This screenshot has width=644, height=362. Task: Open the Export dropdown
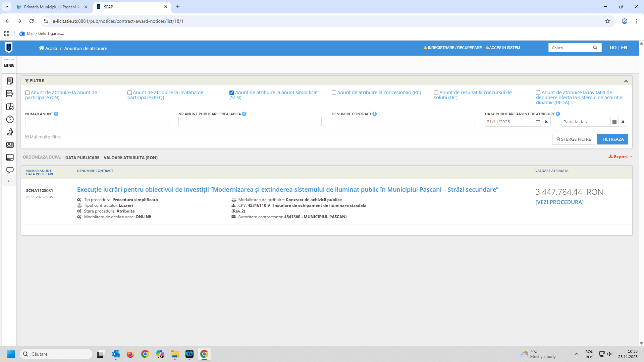(620, 157)
